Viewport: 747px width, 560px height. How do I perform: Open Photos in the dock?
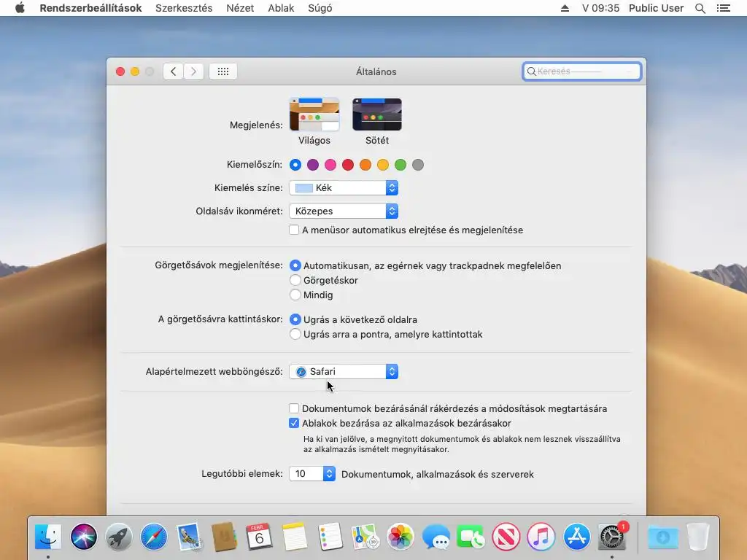(400, 537)
